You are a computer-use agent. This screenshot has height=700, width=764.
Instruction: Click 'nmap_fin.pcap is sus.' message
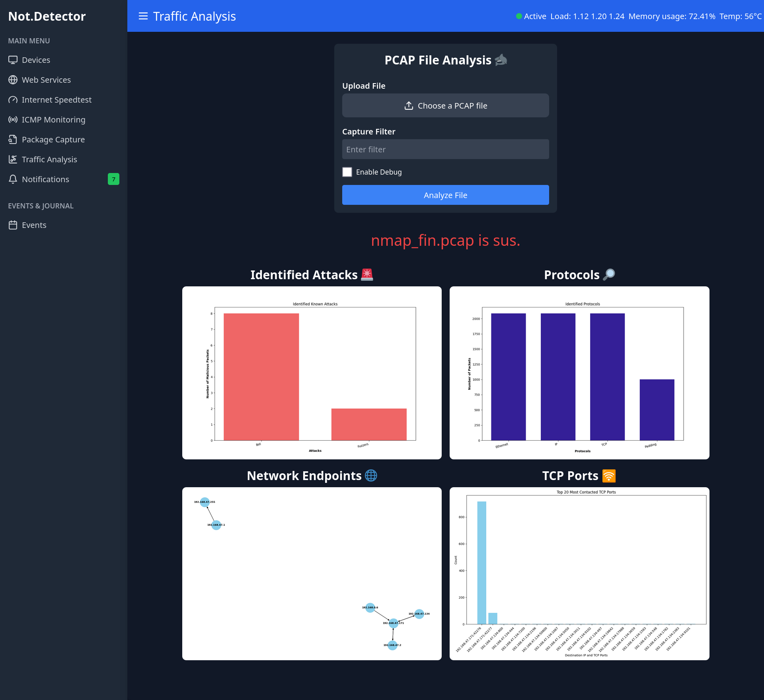pyautogui.click(x=445, y=240)
